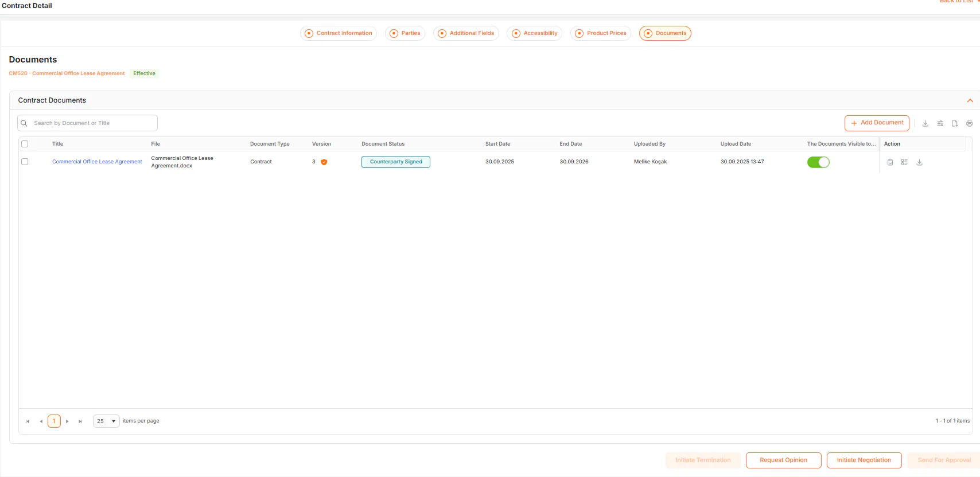This screenshot has height=477, width=980.
Task: Check the Commercial Office Lease Agreement row checkbox
Action: click(25, 162)
